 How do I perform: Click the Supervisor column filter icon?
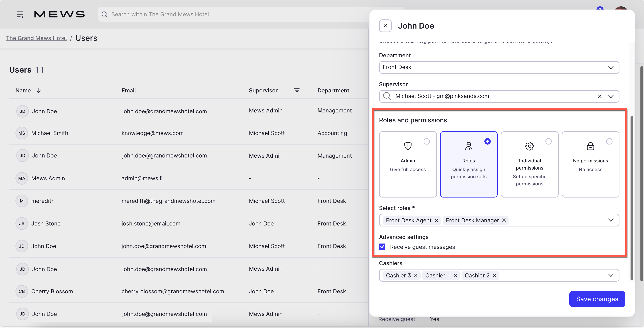click(x=297, y=90)
